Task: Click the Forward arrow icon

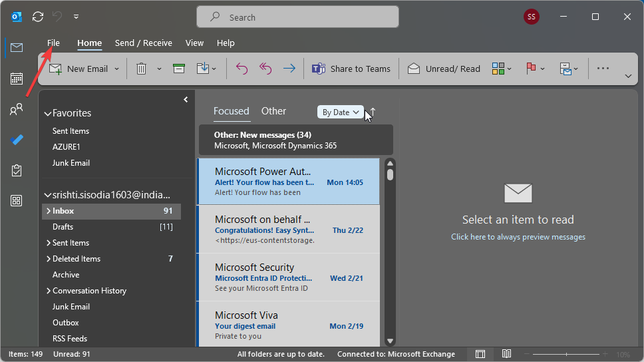Action: click(289, 69)
